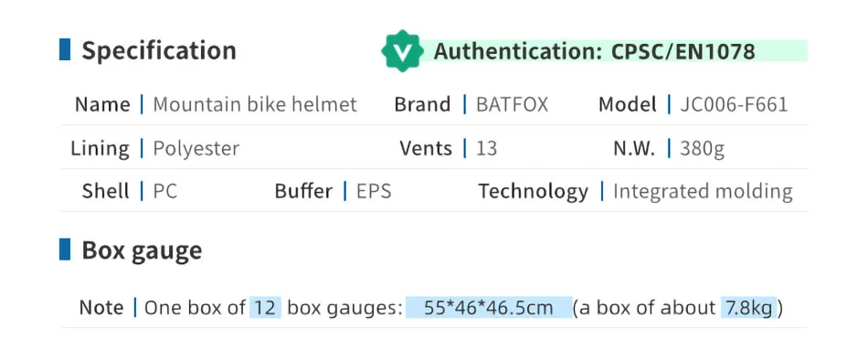Click the BATFOX brand value
This screenshot has height=360, width=868.
tap(512, 105)
